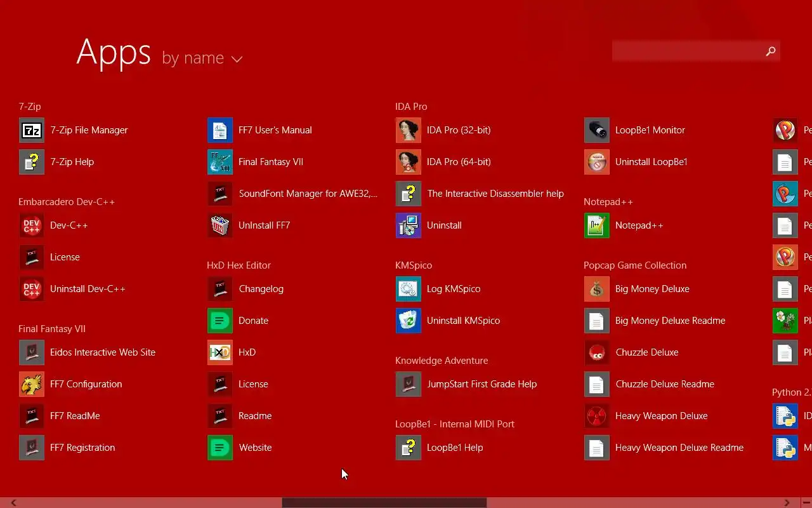Select the KMSpico group header
812x508 pixels.
(414, 265)
